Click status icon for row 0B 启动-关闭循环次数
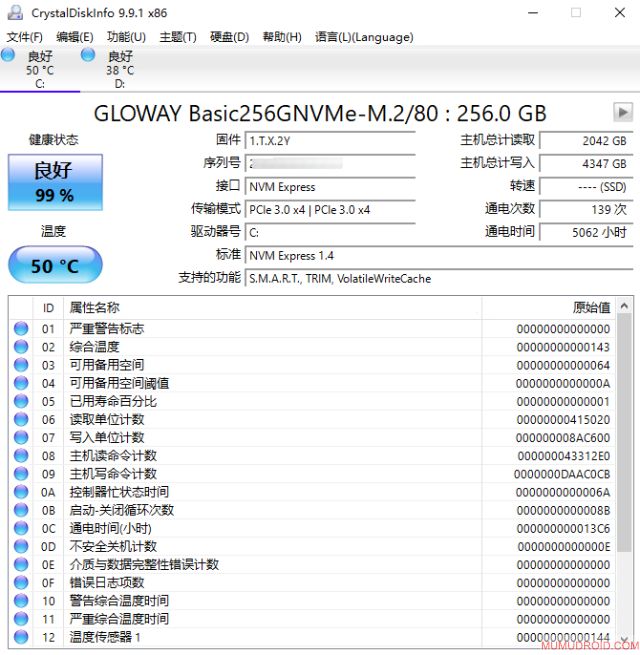The image size is (640, 655). point(21,510)
